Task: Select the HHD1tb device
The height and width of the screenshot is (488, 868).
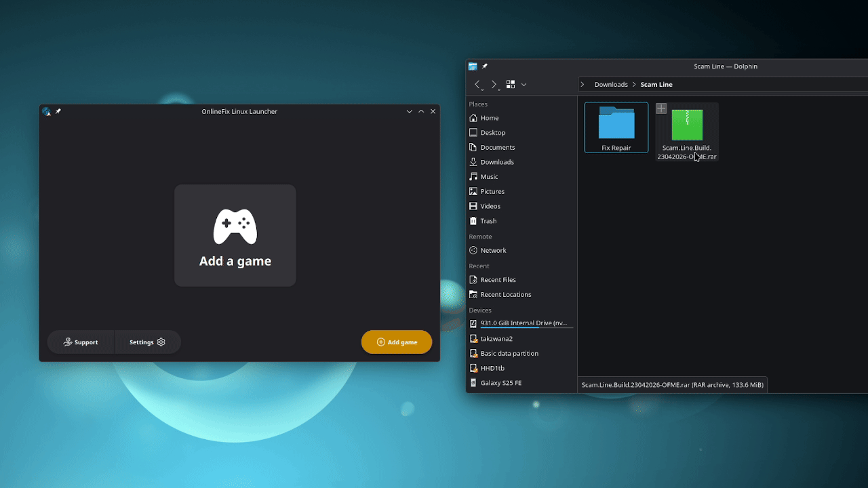Action: click(521, 368)
